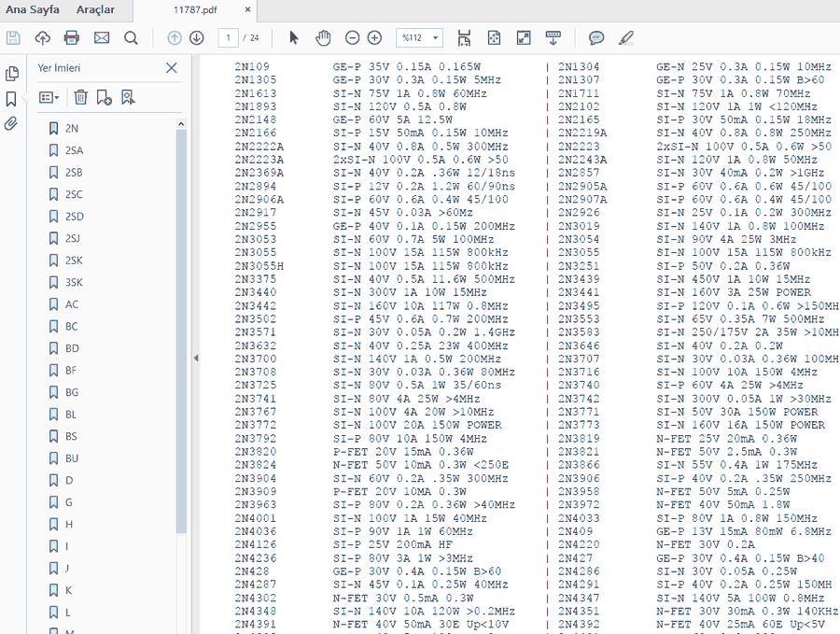
Task: Jump to BC bookmark
Action: (x=72, y=327)
